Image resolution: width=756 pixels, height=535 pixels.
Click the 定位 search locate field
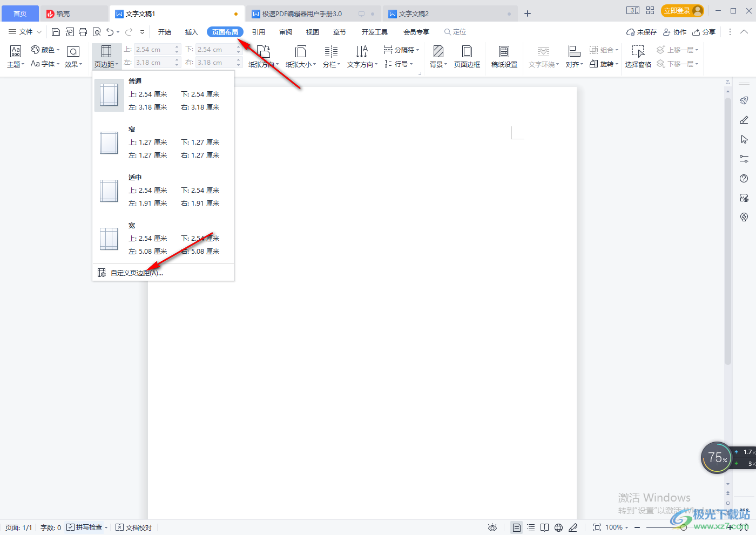point(455,32)
